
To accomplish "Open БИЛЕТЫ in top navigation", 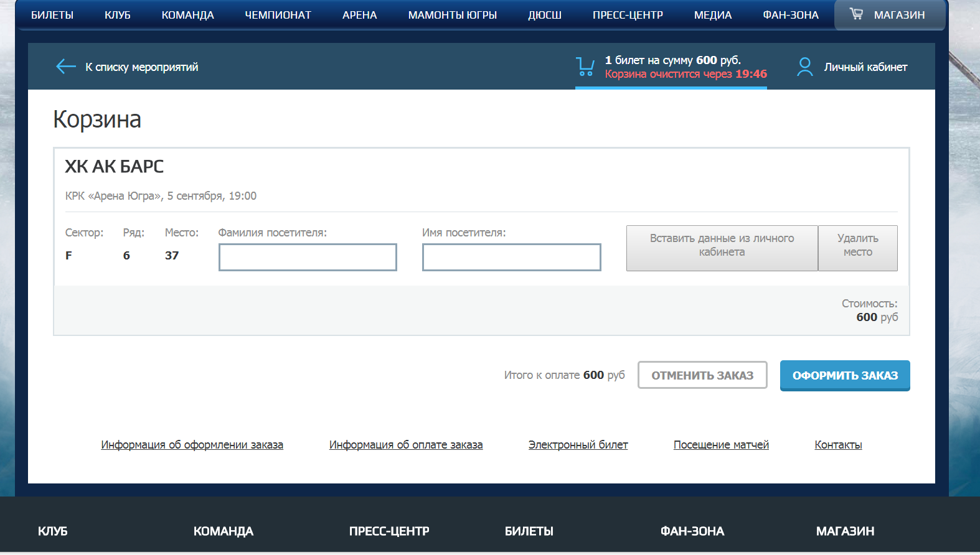I will click(52, 15).
